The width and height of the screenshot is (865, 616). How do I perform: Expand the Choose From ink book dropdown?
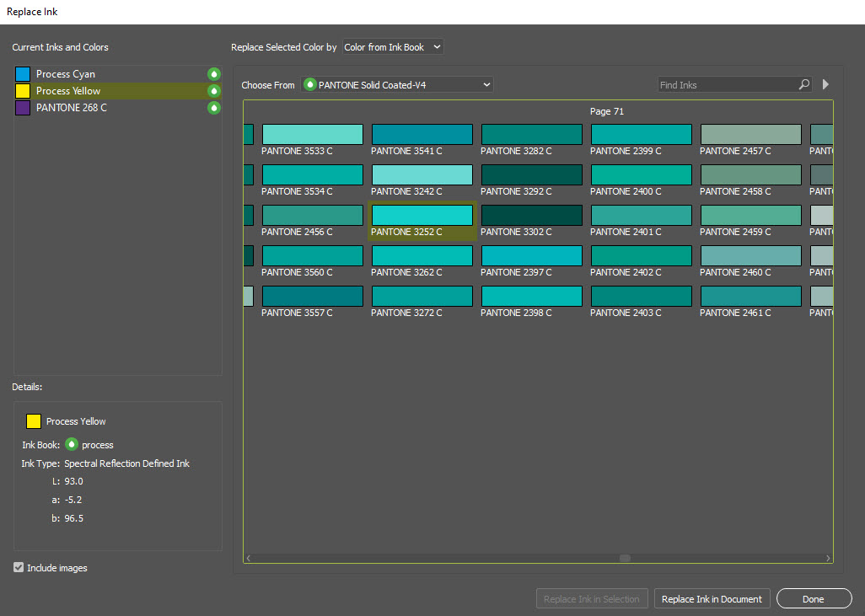[397, 84]
